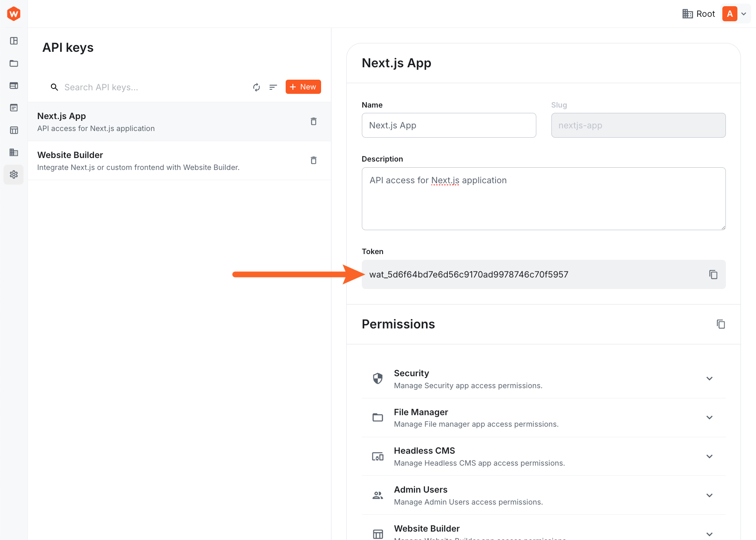Delete the Website Builder key with trash icon
The image size is (756, 540).
[x=313, y=160]
